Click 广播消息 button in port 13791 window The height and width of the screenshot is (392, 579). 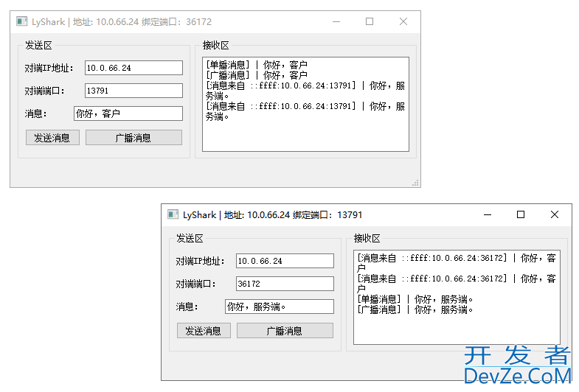tap(285, 331)
